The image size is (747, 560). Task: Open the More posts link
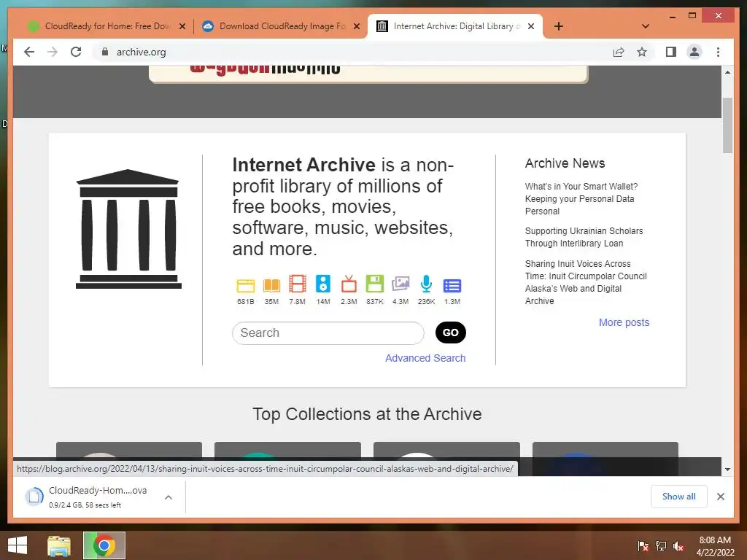tap(624, 322)
